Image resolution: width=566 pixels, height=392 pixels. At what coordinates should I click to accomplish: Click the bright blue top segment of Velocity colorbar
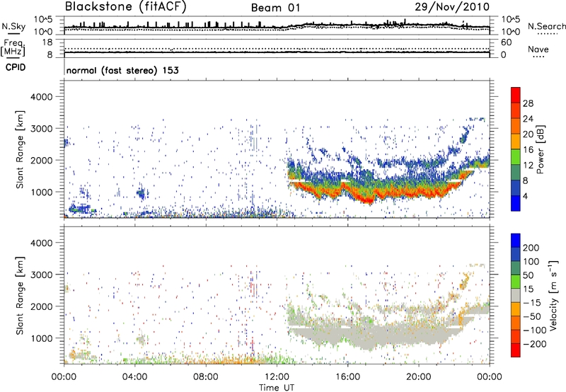tap(516, 240)
